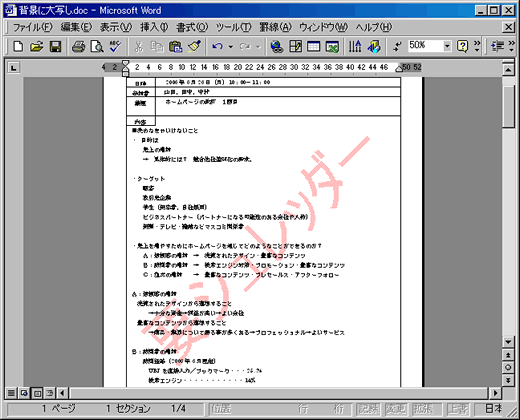Click the page count 1/4 in the status bar
This screenshot has height=420, width=520.
click(178, 409)
